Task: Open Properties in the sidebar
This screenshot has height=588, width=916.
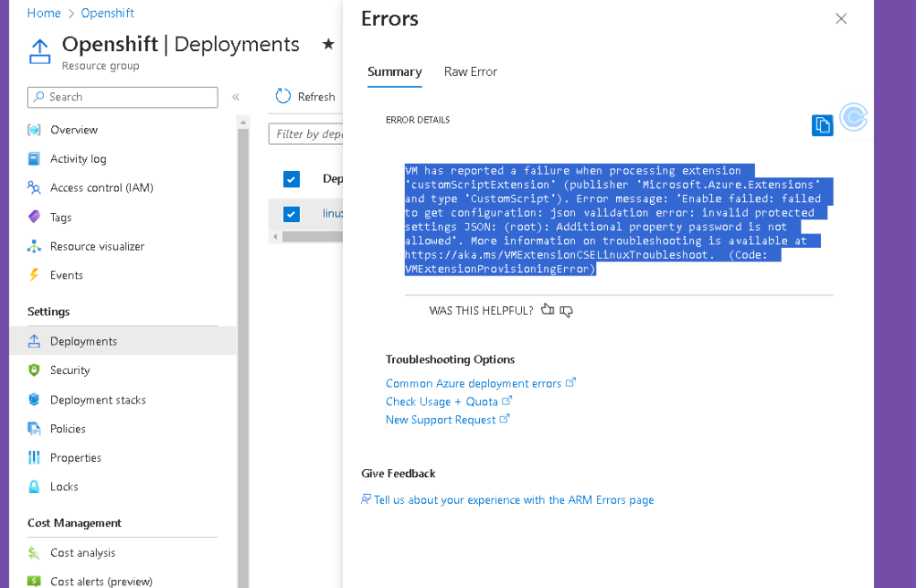Action: [75, 458]
